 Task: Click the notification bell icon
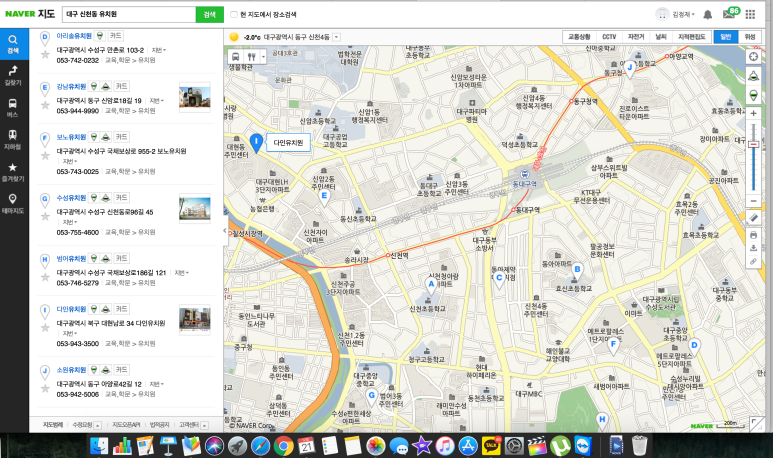pos(707,14)
